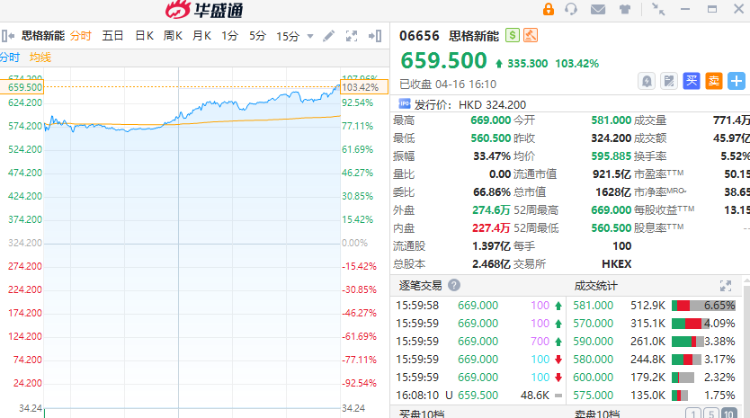Viewport: 750px width, 418px height.
Task: Click the green dollar sign badge
Action: (x=512, y=35)
